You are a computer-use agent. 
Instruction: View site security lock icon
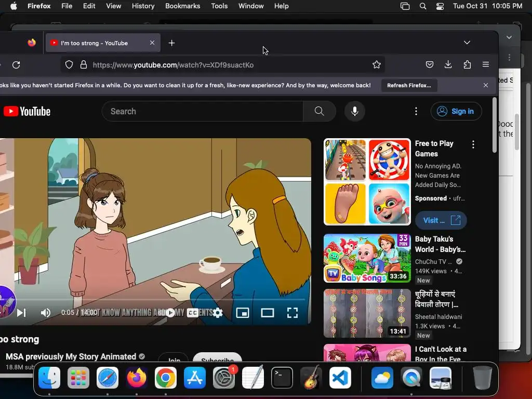[84, 65]
